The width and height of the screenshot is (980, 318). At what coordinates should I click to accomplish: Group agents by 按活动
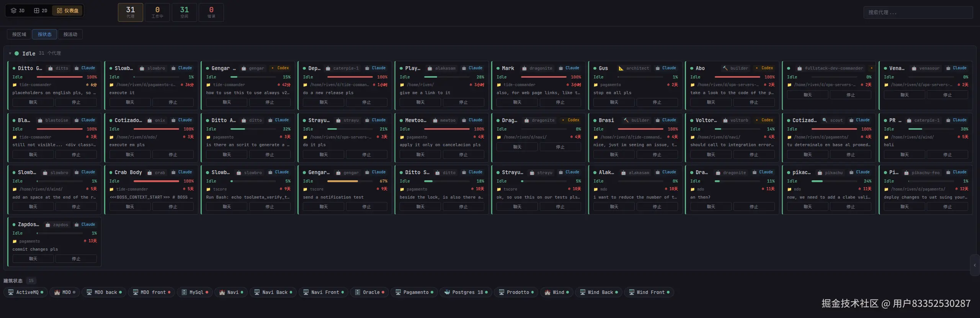pos(70,34)
